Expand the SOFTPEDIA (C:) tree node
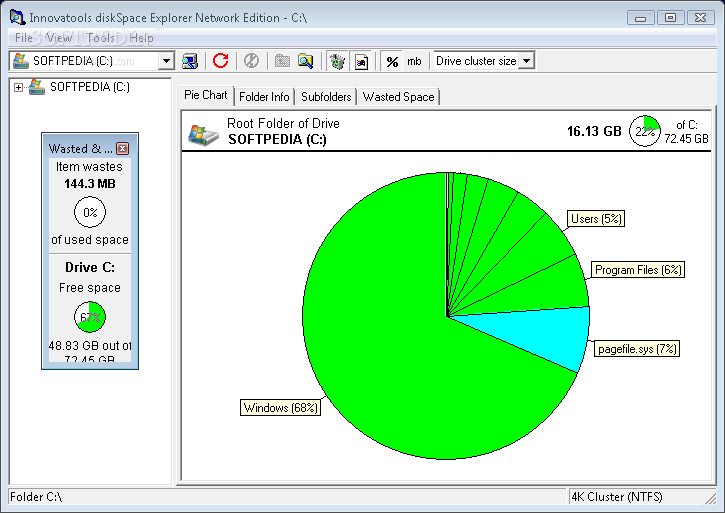Screen dimensions: 725x513 pos(18,87)
